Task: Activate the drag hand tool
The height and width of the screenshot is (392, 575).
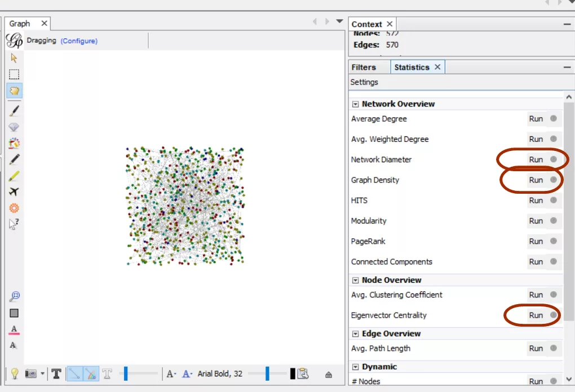Action: 14,91
